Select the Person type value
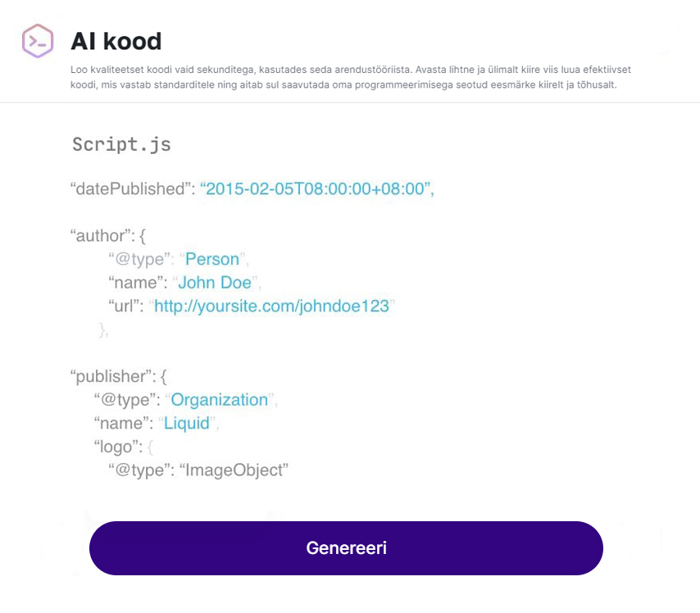The width and height of the screenshot is (700, 613). [212, 259]
